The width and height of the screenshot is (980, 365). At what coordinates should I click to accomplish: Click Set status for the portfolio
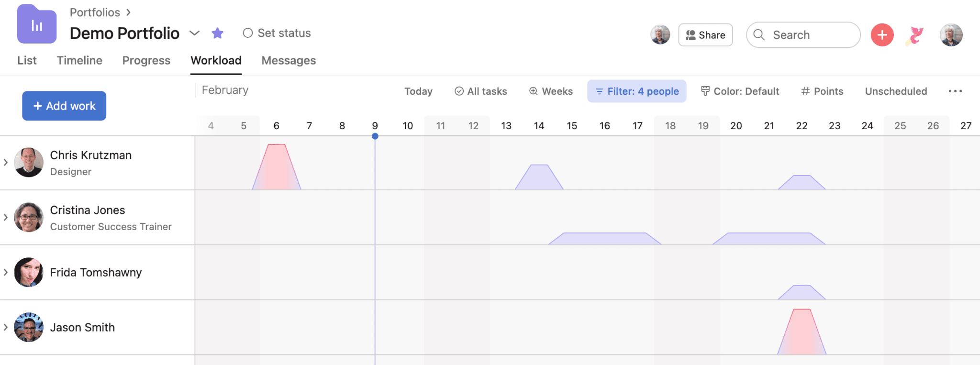(x=277, y=33)
